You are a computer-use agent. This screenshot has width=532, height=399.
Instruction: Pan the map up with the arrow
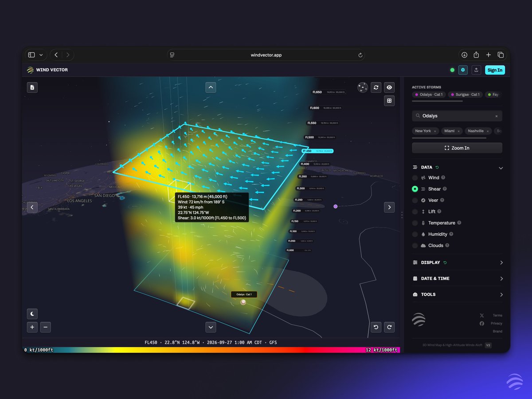211,87
